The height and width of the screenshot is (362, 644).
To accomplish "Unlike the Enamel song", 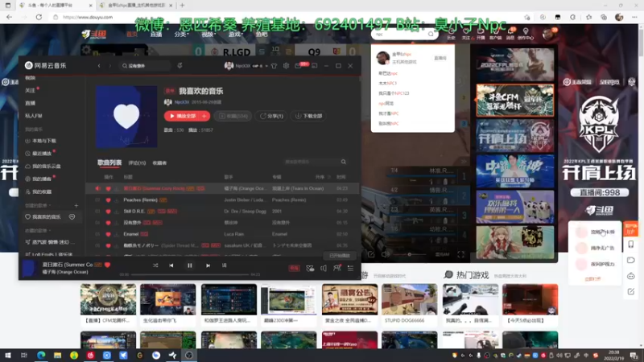I will [108, 234].
